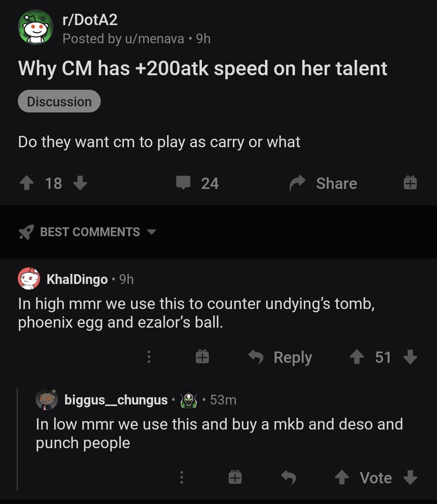437x504 pixels.
Task: Downvote the CM talent post
Action: pos(80,184)
